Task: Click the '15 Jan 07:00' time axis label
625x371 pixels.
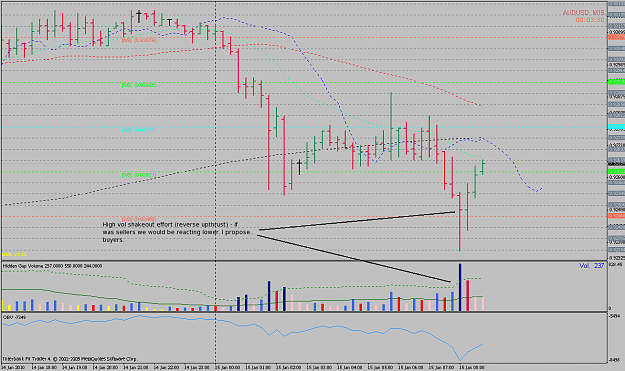Action: (442, 367)
